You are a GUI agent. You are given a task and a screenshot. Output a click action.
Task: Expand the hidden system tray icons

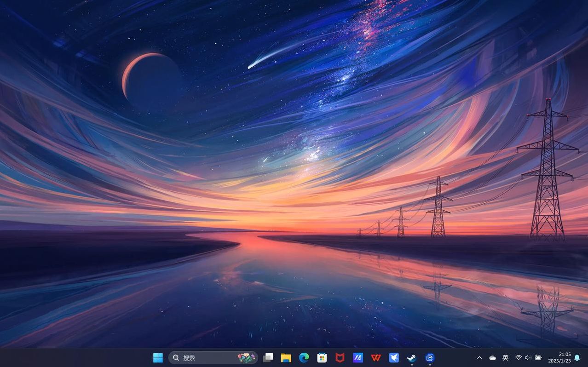coord(479,357)
